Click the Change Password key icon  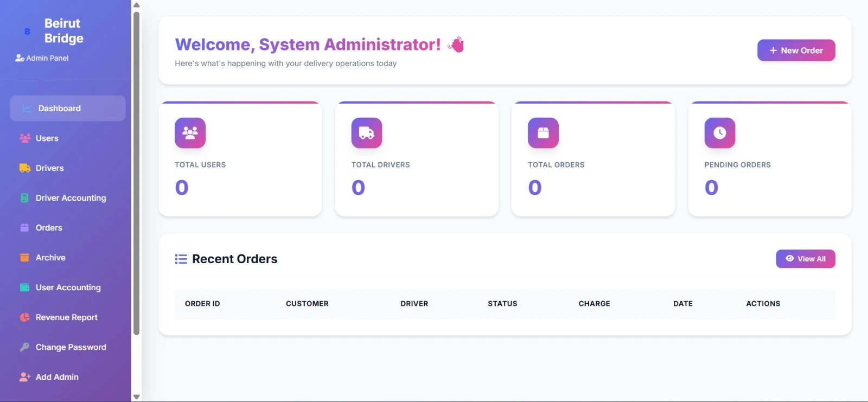(x=24, y=347)
